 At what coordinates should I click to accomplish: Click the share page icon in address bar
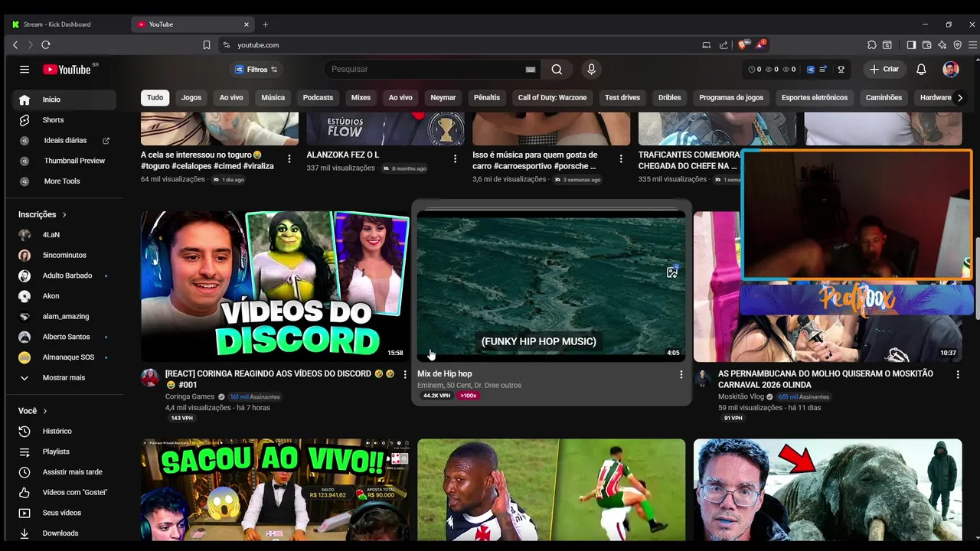[x=724, y=45]
